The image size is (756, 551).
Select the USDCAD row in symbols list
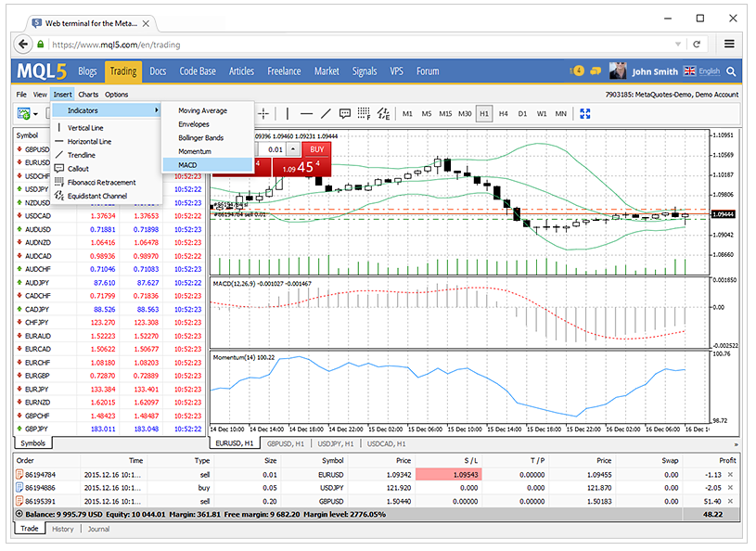110,216
